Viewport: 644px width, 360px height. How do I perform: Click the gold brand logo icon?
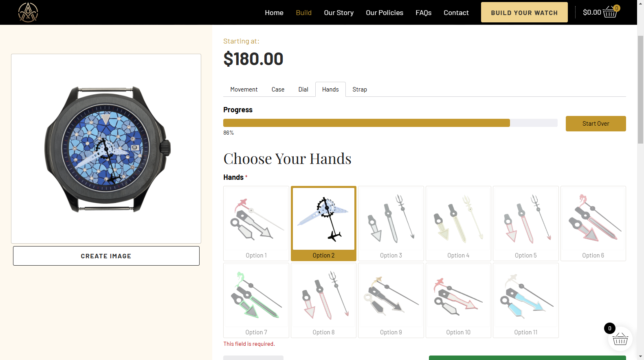tap(28, 12)
